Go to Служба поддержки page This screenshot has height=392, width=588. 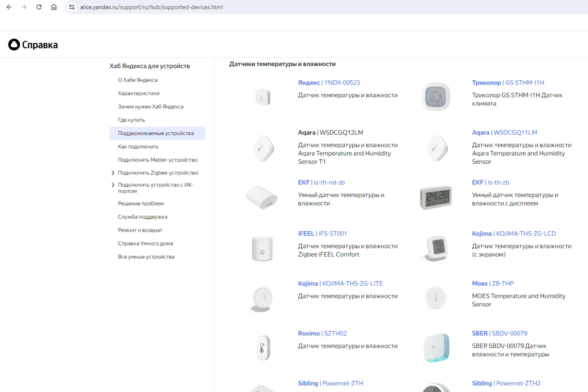143,217
